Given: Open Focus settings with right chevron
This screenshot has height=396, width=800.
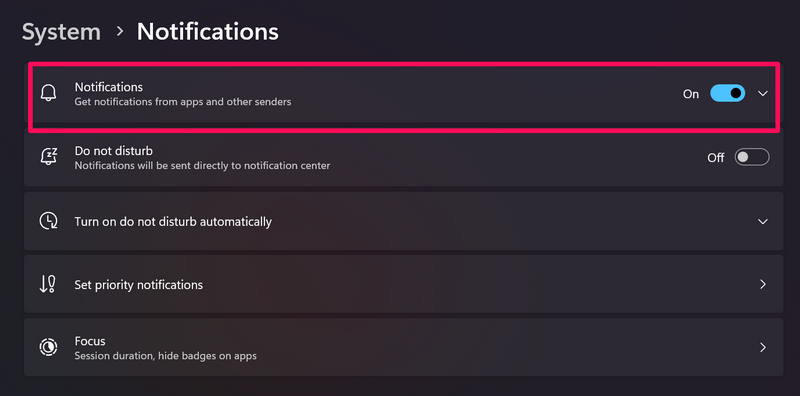Looking at the screenshot, I should tap(763, 348).
